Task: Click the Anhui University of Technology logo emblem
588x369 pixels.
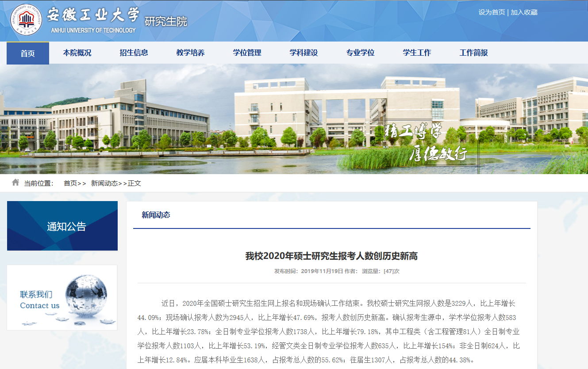Action: tap(26, 20)
